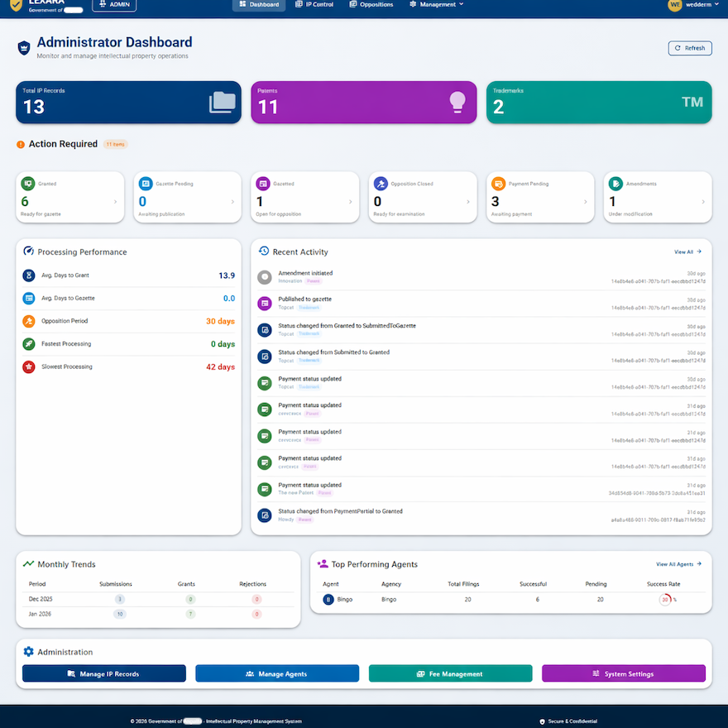Open the Oppositions tab

tap(371, 5)
